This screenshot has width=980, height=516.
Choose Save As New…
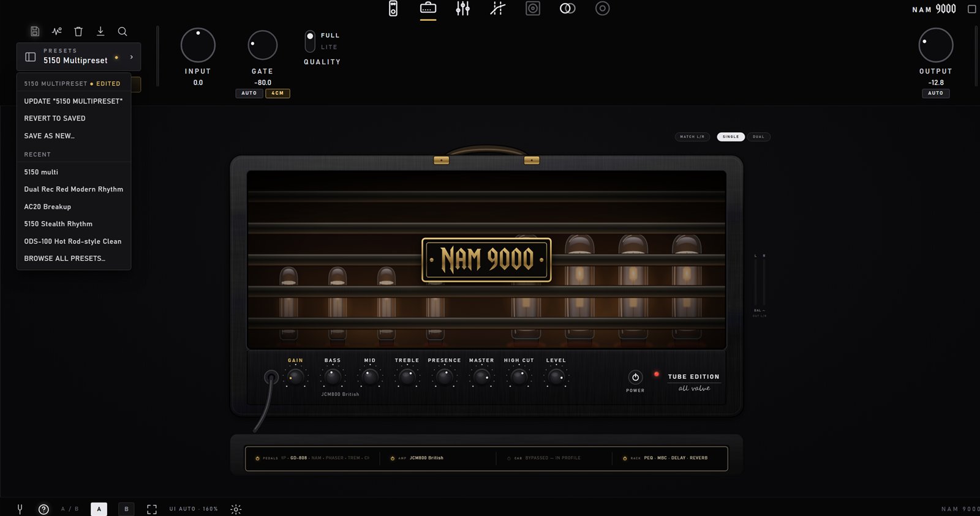coord(73,136)
